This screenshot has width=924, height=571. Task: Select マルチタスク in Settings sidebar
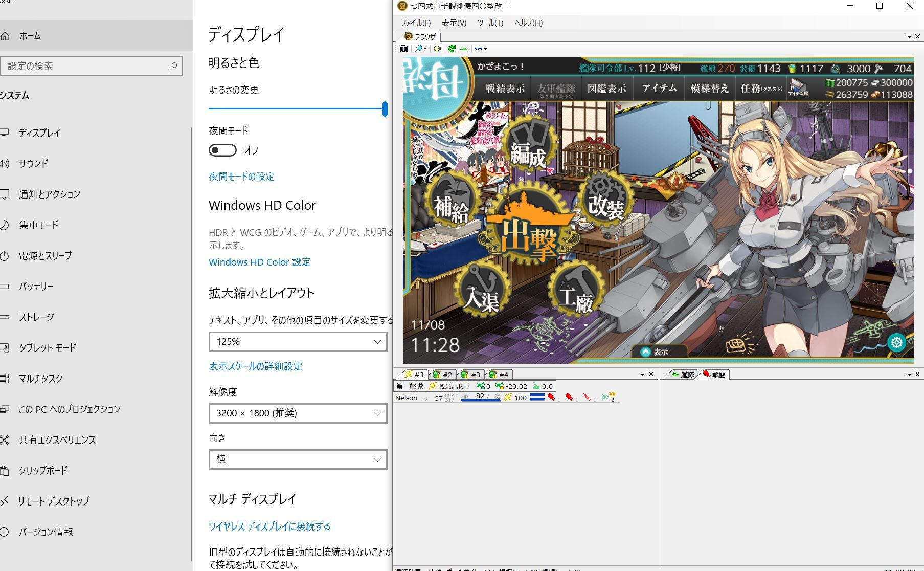coord(96,379)
